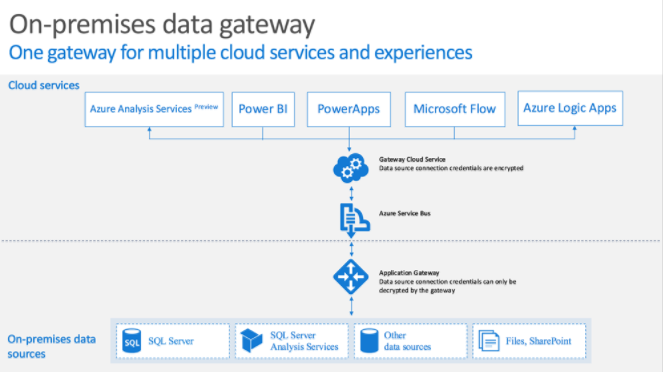Viewport: 663px width, 372px height.
Task: Click 'can only be decrypted by the gateway' text
Action: [447, 286]
